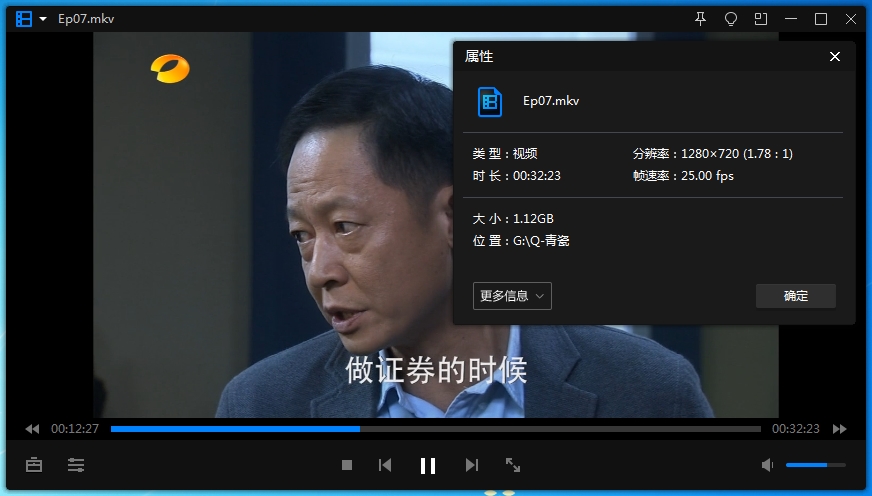Open the playback settings sliders icon
This screenshot has width=872, height=496.
[x=76, y=465]
